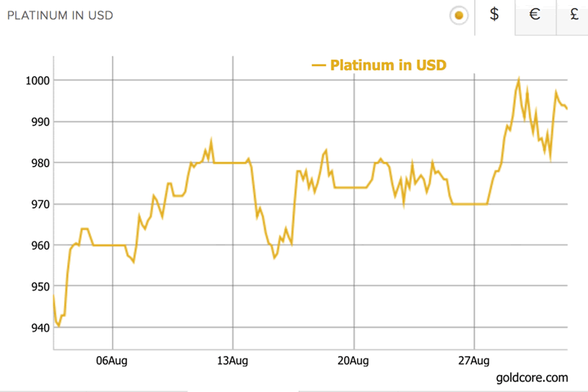Viewport: 588px width, 392px height.
Task: Click the 06Aug date axis label
Action: click(x=112, y=360)
